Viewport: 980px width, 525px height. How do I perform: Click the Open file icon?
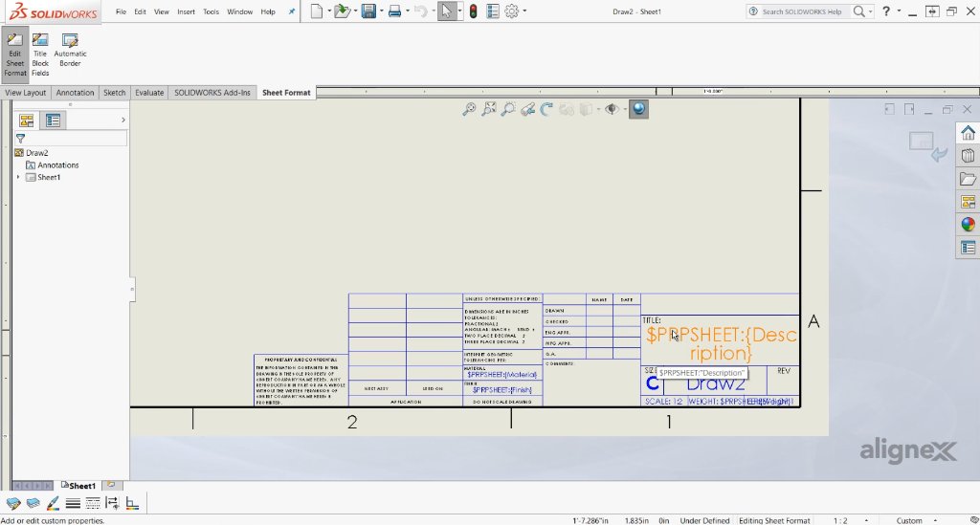click(x=342, y=11)
